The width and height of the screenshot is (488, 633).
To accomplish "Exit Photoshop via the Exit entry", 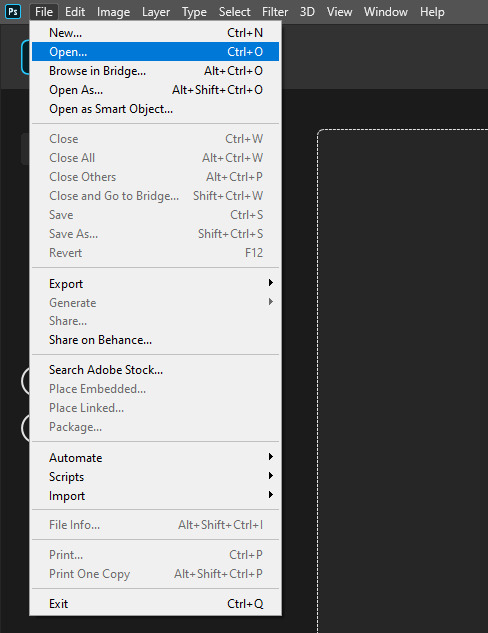I will coord(155,604).
